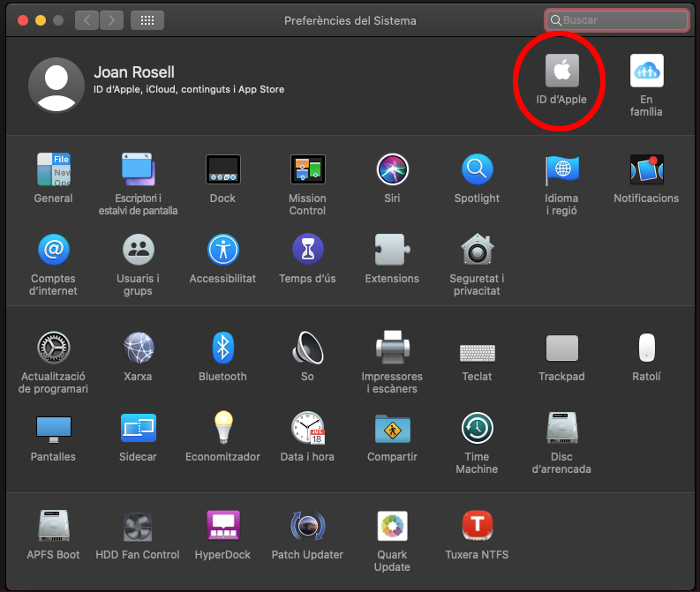Open Mission Control preferences

pyautogui.click(x=307, y=169)
